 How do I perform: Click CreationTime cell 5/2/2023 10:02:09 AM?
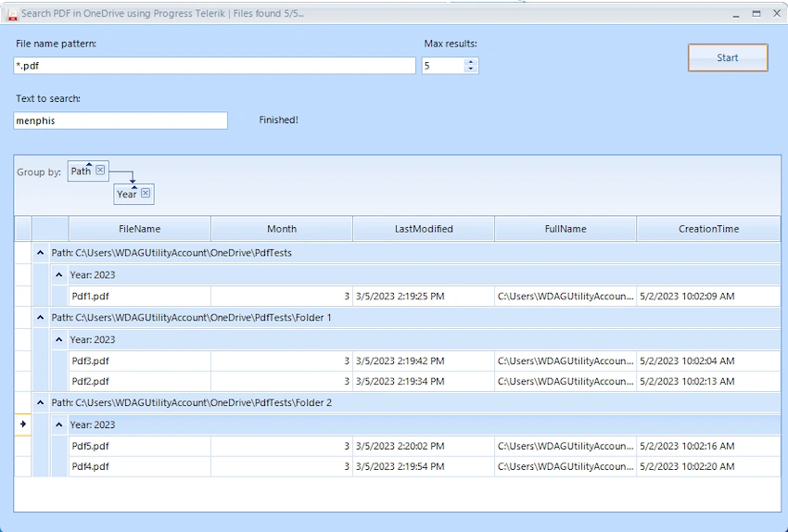(708, 296)
